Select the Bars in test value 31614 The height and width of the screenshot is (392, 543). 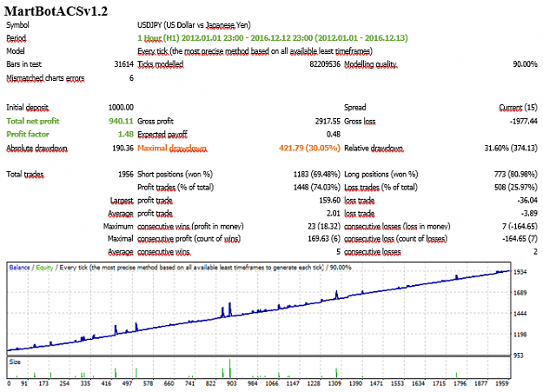124,64
